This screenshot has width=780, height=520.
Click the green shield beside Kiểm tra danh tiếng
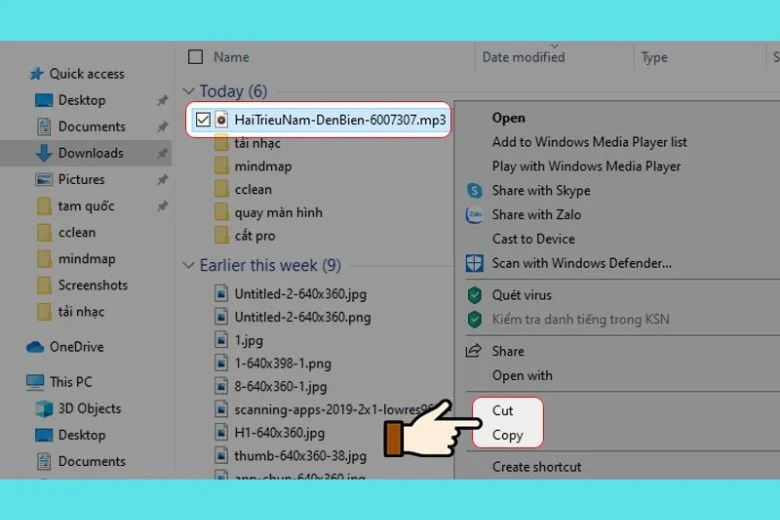tap(475, 319)
